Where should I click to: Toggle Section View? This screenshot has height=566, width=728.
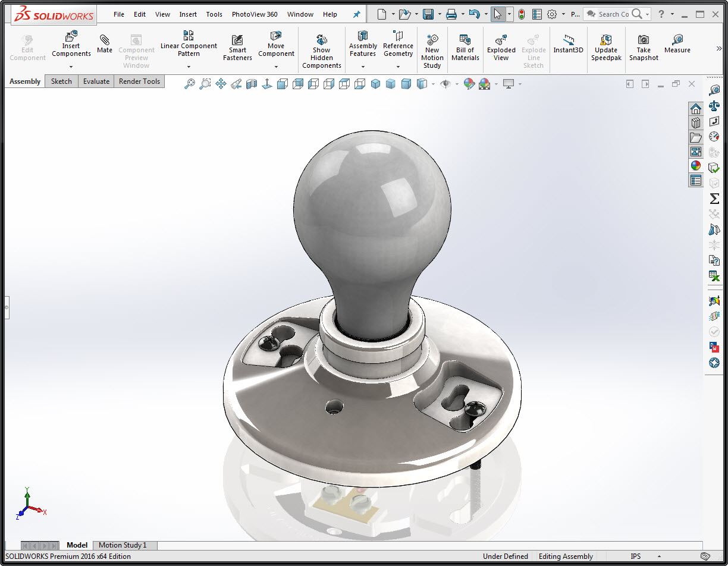point(252,84)
